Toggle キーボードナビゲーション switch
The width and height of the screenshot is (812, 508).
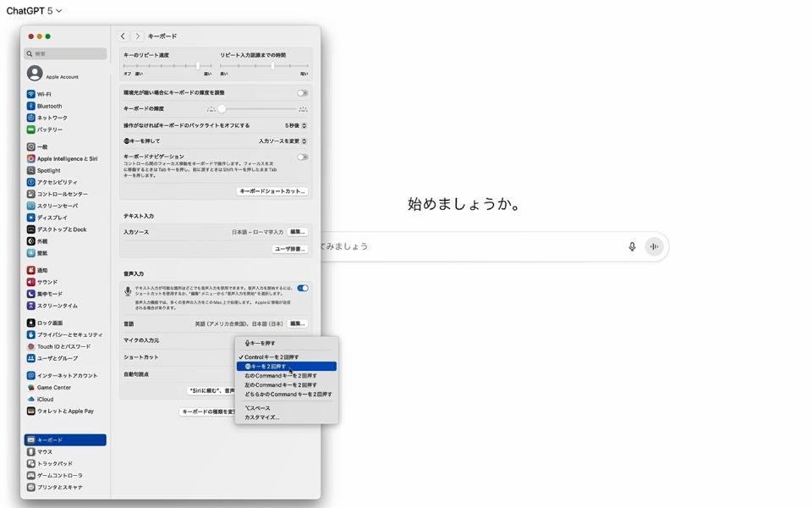[303, 157]
